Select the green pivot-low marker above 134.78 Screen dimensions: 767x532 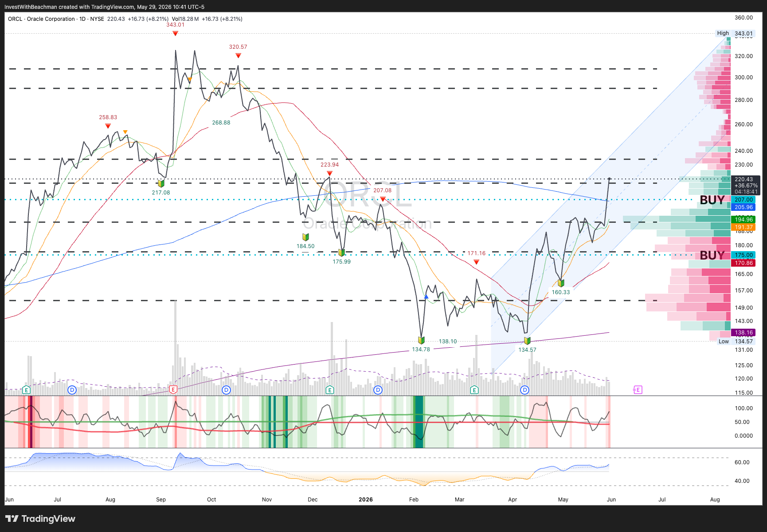coord(421,340)
